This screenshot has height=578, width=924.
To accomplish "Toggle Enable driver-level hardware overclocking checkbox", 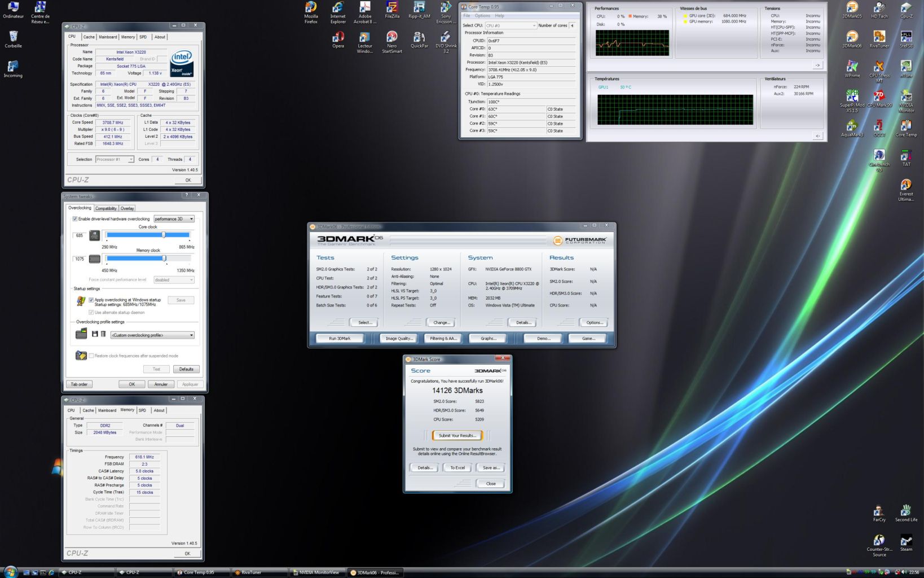I will (x=75, y=219).
